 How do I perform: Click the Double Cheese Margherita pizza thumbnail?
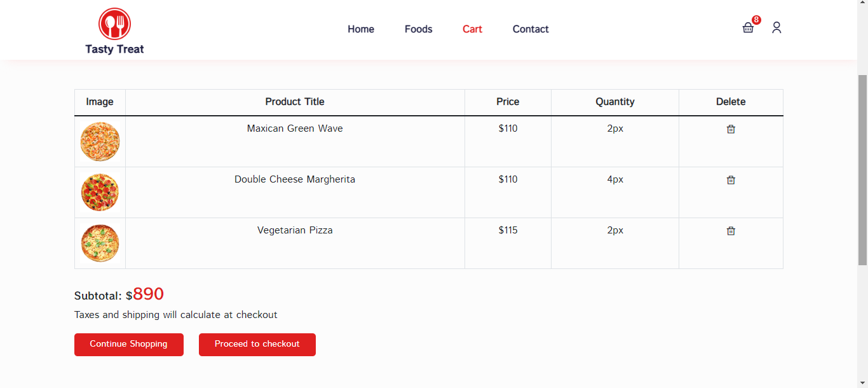tap(100, 193)
